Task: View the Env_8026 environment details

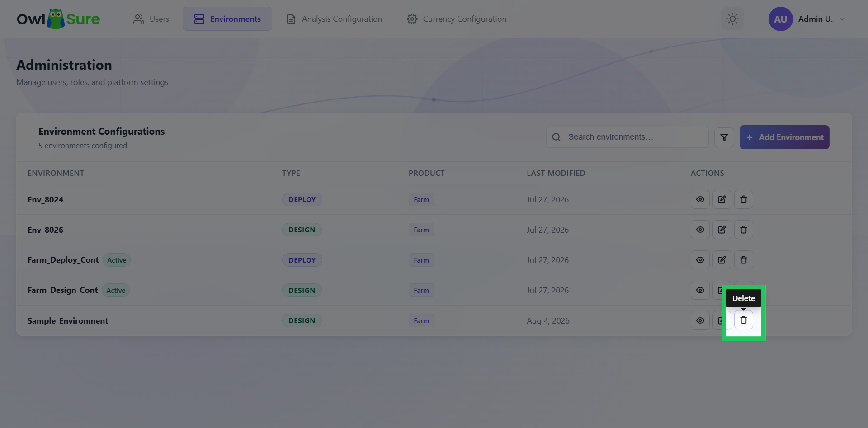Action: (700, 230)
